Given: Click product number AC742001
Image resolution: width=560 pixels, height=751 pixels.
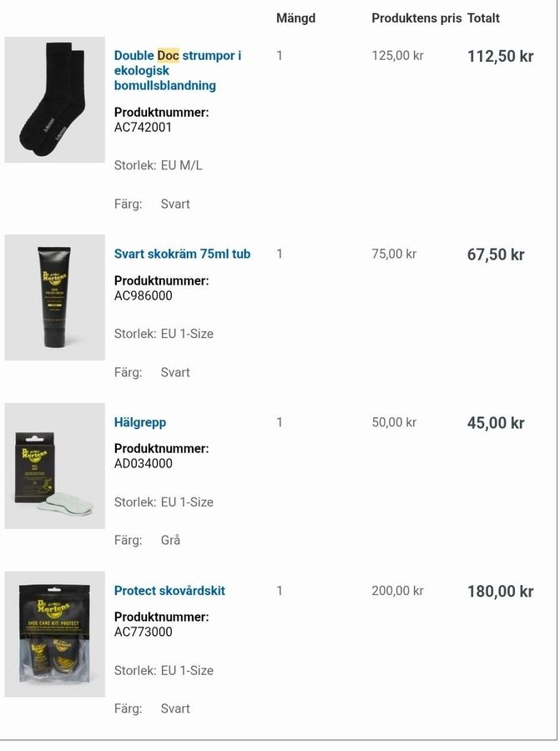Looking at the screenshot, I should pyautogui.click(x=143, y=128).
